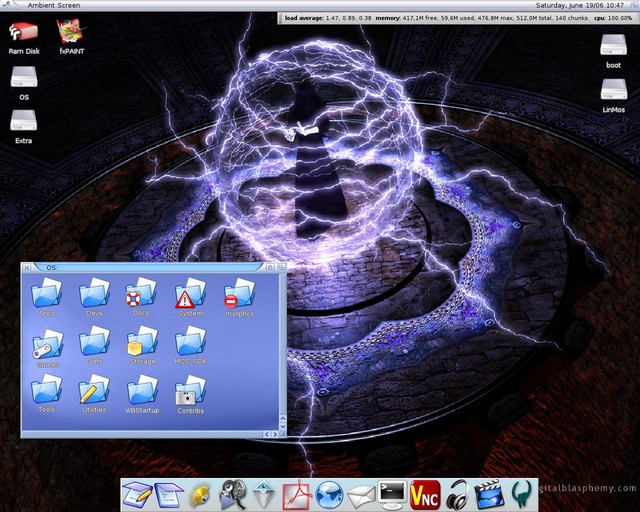The height and width of the screenshot is (512, 640).
Task: Open the mail envelope dock icon
Action: click(361, 496)
